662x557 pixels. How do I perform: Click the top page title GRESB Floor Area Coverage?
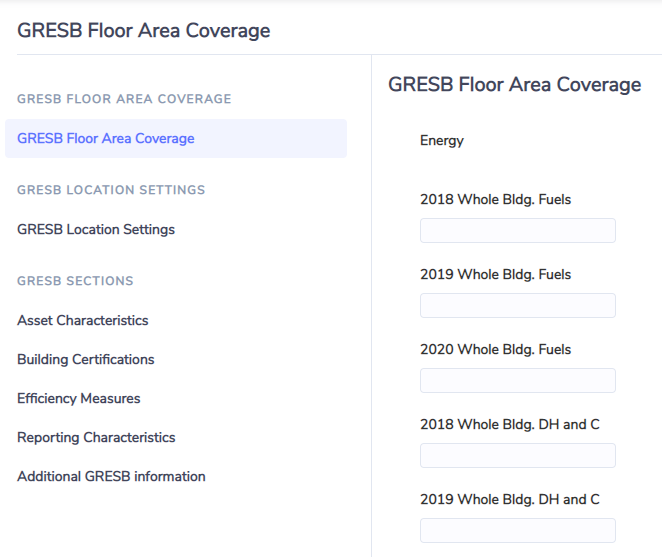point(144,30)
